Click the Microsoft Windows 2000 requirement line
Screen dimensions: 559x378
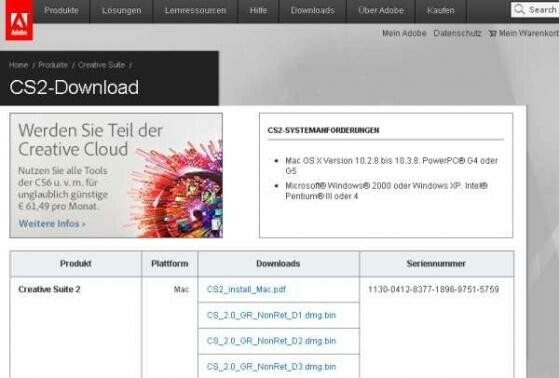(386, 191)
